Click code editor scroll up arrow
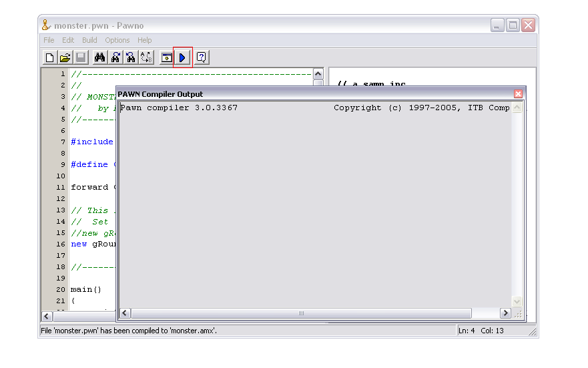This screenshot has height=368, width=588. click(x=318, y=74)
